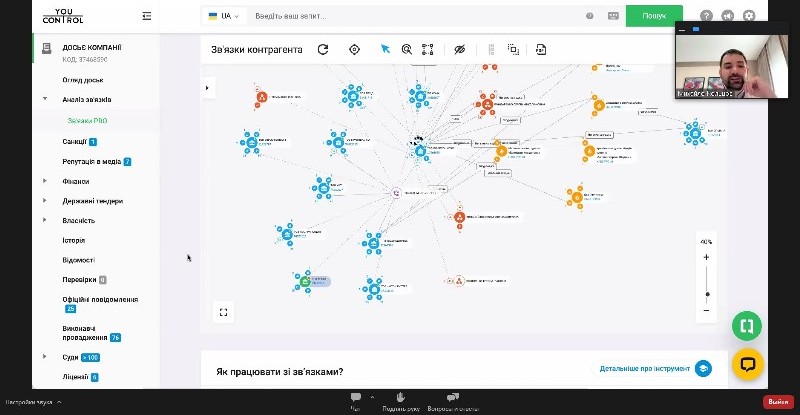Open the UA country dropdown
Screen dimensions: 800x415
click(x=223, y=16)
